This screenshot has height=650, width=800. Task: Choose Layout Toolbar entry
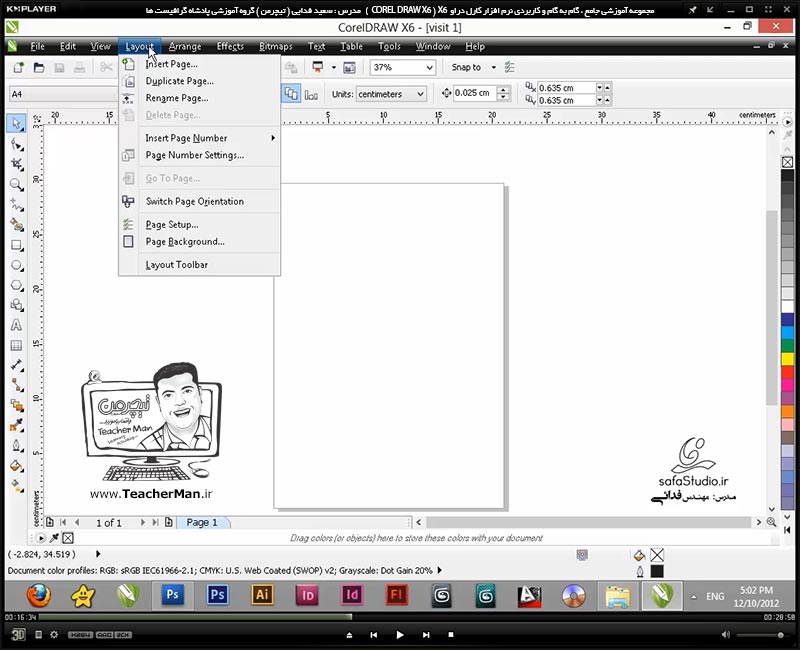[x=199, y=265]
